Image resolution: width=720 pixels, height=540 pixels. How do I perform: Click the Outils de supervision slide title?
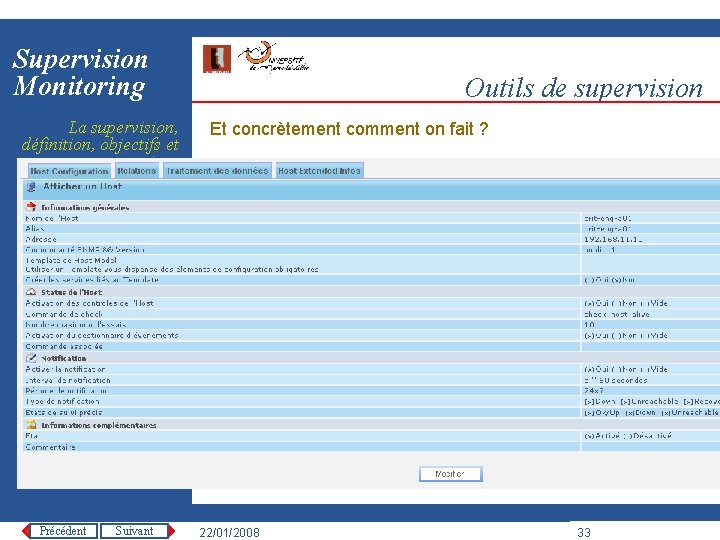point(584,88)
